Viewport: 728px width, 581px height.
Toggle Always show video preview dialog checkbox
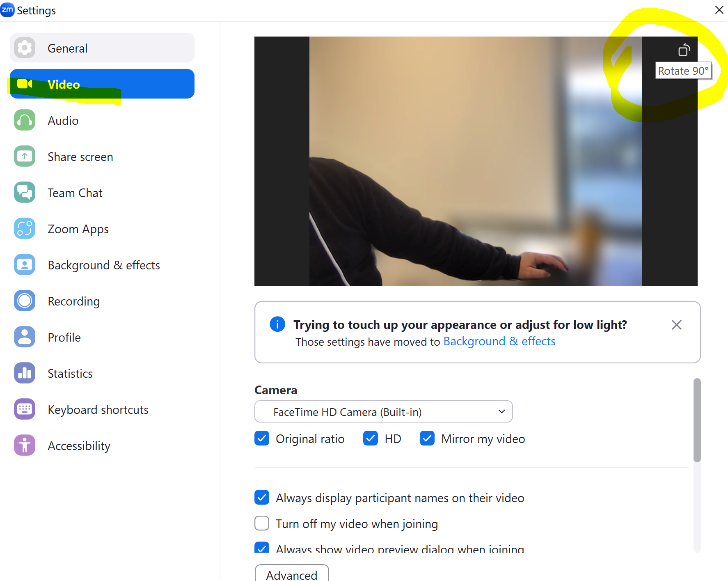262,547
